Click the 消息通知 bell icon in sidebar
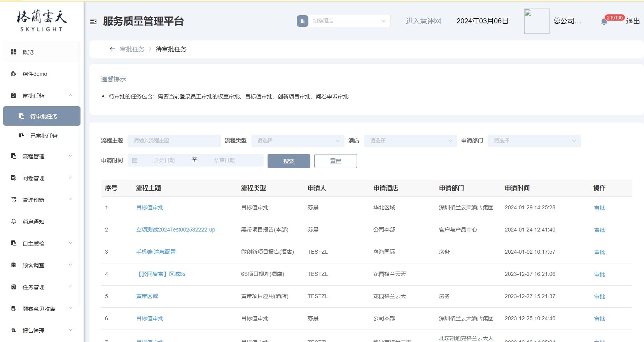The width and height of the screenshot is (644, 342). (x=14, y=221)
